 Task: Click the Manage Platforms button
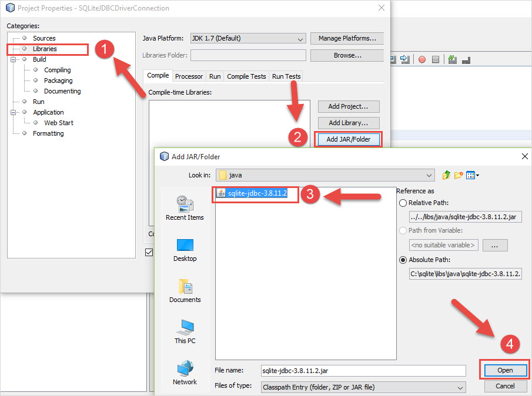(347, 38)
